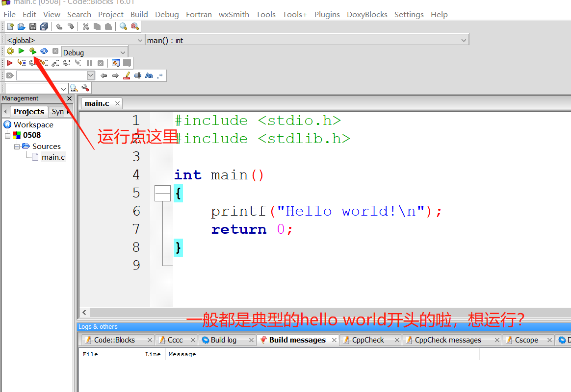The width and height of the screenshot is (571, 392).
Task: Jump forward with the right arrow icon
Action: [x=115, y=75]
